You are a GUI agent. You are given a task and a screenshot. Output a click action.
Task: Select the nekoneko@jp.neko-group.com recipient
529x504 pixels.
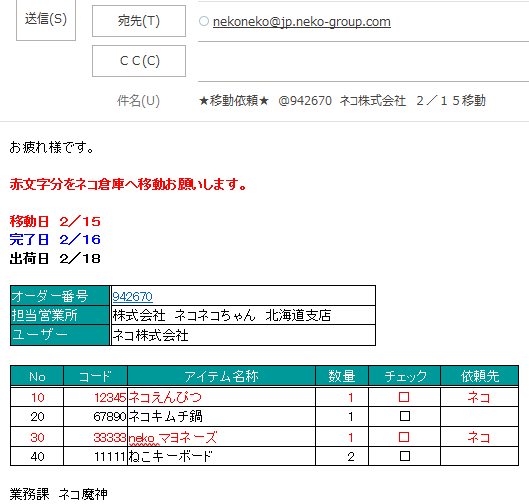pos(302,22)
